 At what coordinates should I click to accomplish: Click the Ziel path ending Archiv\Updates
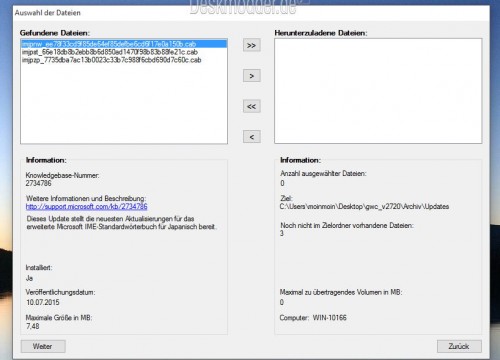pyautogui.click(x=364, y=207)
